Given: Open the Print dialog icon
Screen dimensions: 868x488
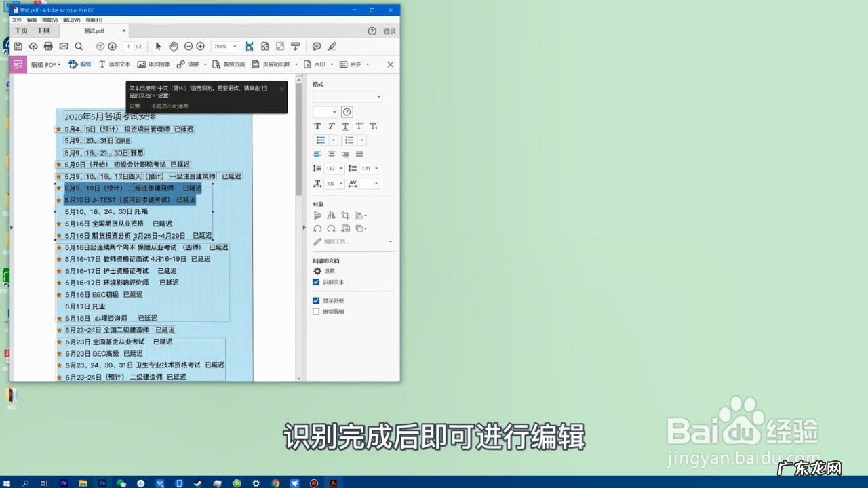Looking at the screenshot, I should tap(47, 46).
